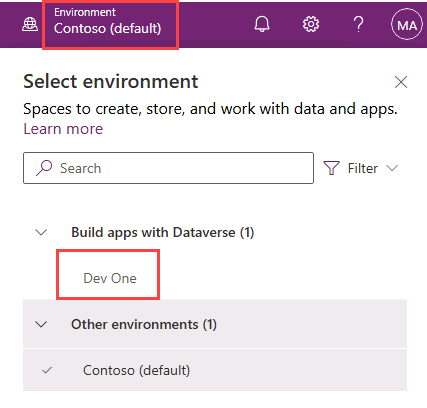Viewport: 427px width, 408px height.
Task: Collapse the Other environments group
Action: pyautogui.click(x=41, y=324)
